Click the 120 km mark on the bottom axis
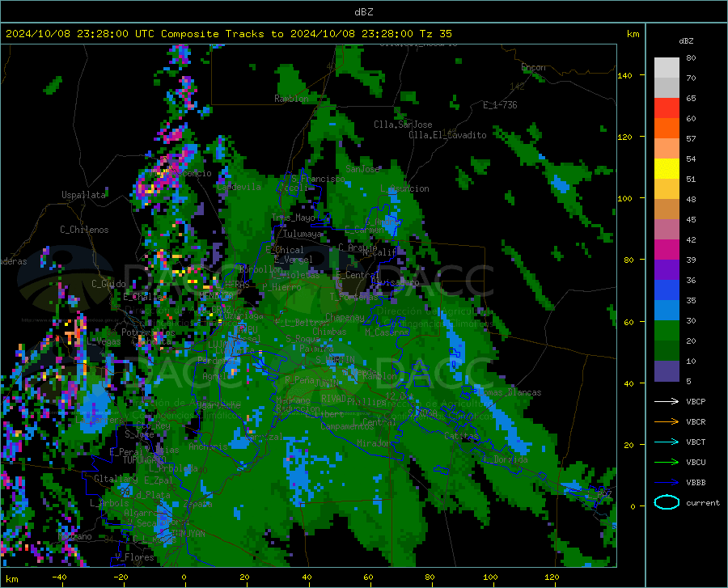The height and width of the screenshot is (588, 728). (552, 577)
